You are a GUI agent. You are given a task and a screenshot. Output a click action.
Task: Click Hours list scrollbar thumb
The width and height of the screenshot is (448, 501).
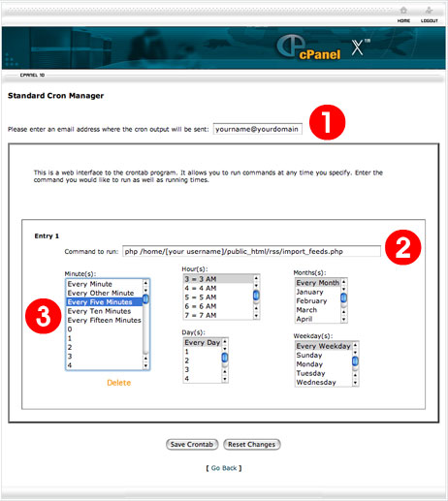(x=256, y=295)
